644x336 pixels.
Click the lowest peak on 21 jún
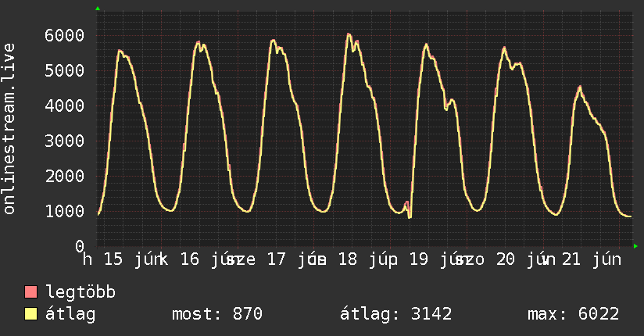[580, 87]
